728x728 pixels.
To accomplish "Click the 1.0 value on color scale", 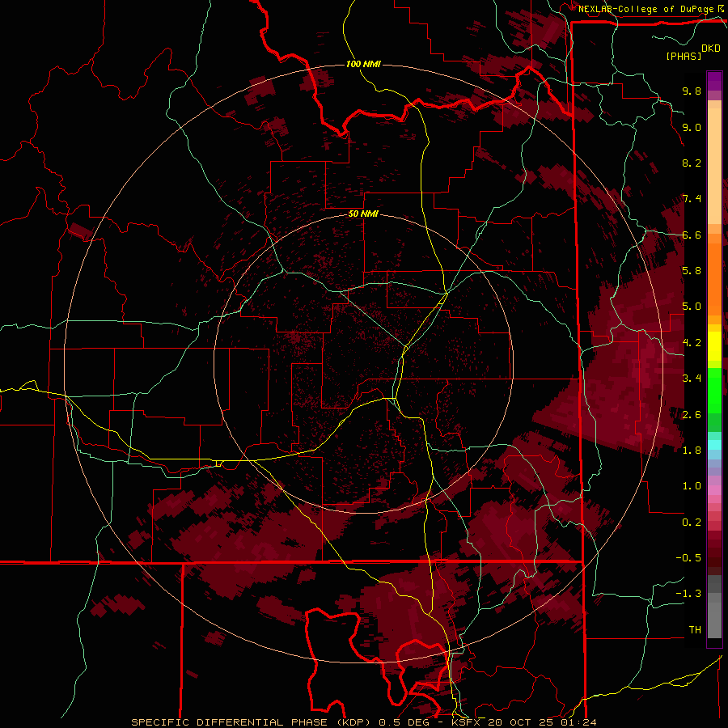I will [x=692, y=486].
